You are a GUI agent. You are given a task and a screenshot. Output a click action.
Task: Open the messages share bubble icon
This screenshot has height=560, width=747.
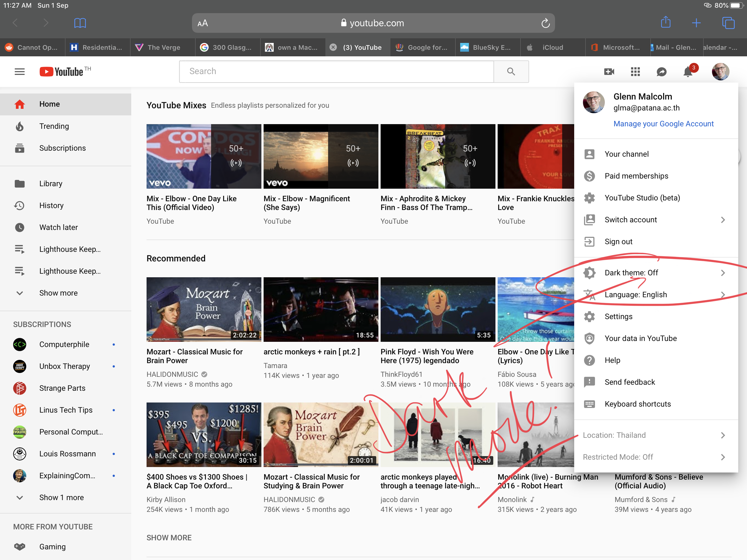click(x=661, y=72)
